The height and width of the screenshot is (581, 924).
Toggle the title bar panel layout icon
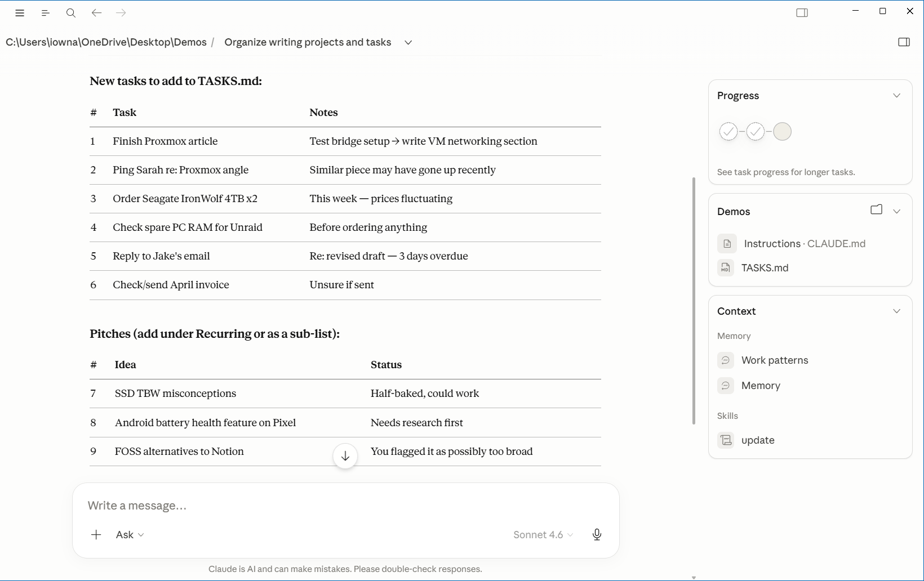[802, 13]
